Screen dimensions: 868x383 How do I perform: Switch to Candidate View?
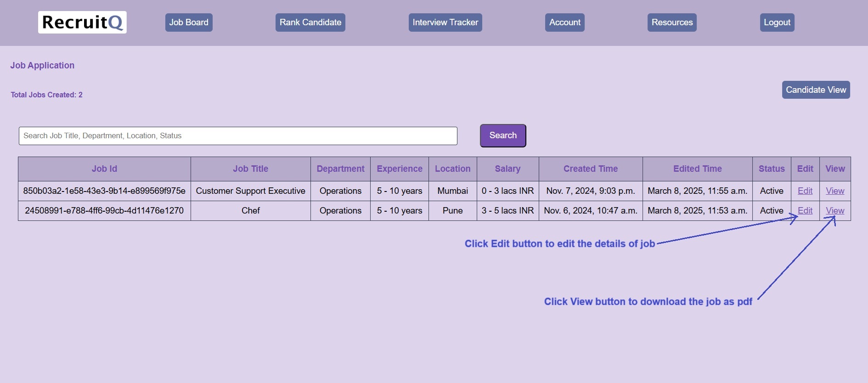pos(816,90)
